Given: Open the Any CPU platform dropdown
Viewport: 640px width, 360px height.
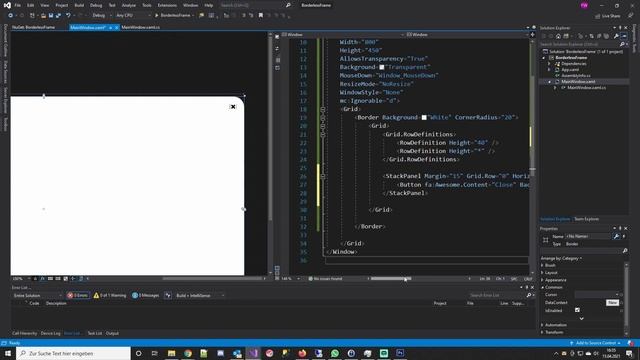Looking at the screenshot, I should pyautogui.click(x=133, y=16).
